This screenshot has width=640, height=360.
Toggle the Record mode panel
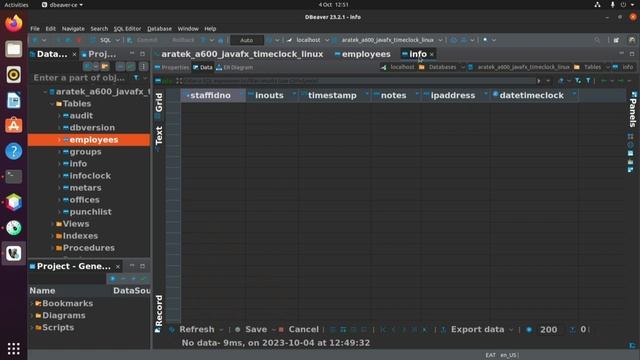click(x=159, y=313)
